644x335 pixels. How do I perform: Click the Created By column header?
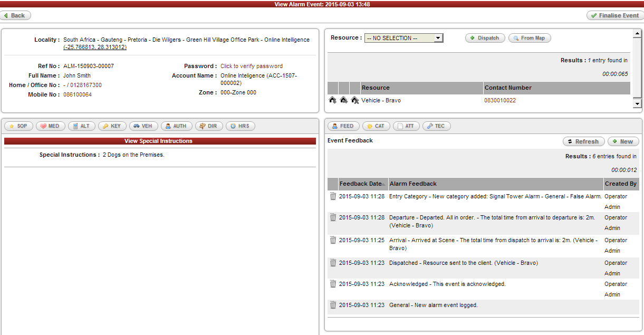(621, 184)
